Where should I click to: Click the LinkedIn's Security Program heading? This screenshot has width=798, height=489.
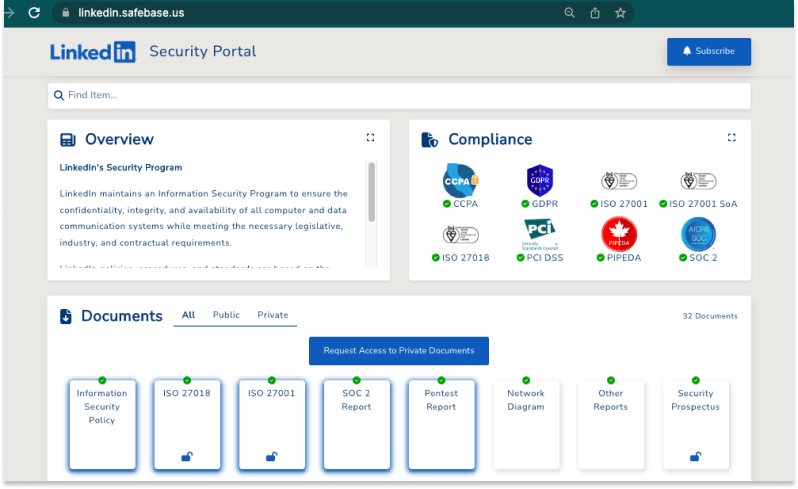click(x=121, y=168)
